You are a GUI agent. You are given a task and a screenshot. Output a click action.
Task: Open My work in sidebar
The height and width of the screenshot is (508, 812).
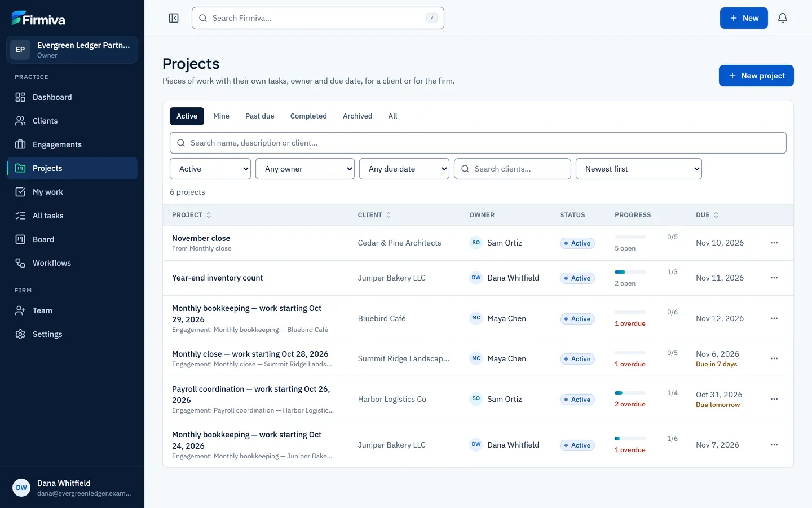(72, 192)
